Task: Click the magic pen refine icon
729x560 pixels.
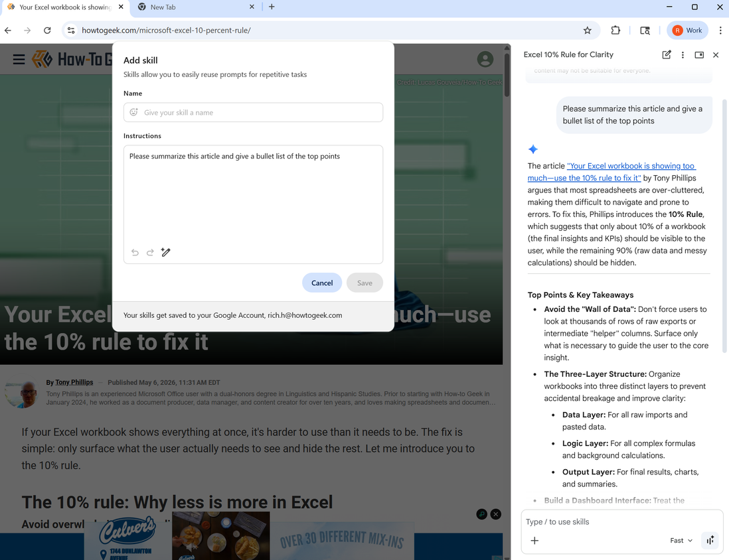Action: point(166,252)
